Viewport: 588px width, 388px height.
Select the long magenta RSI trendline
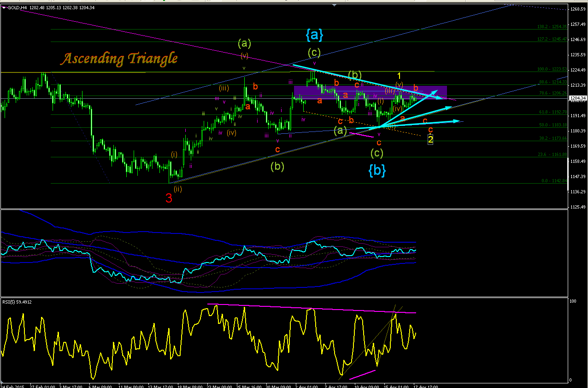pos(312,308)
